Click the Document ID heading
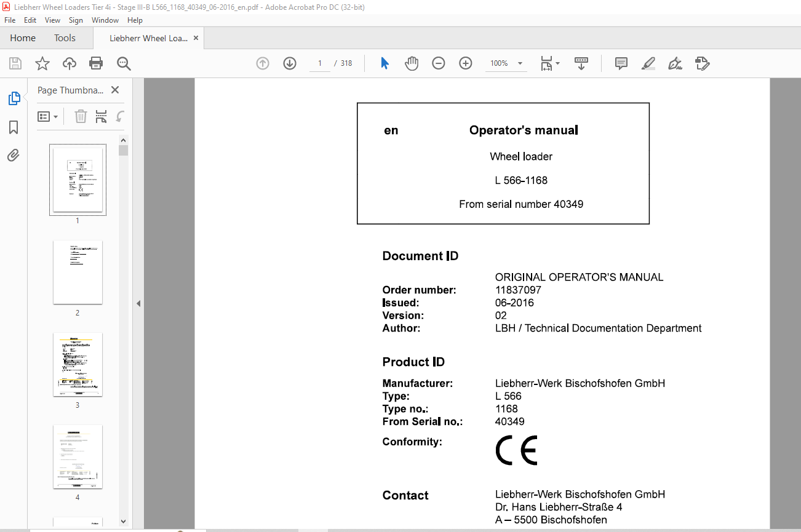 click(x=420, y=256)
